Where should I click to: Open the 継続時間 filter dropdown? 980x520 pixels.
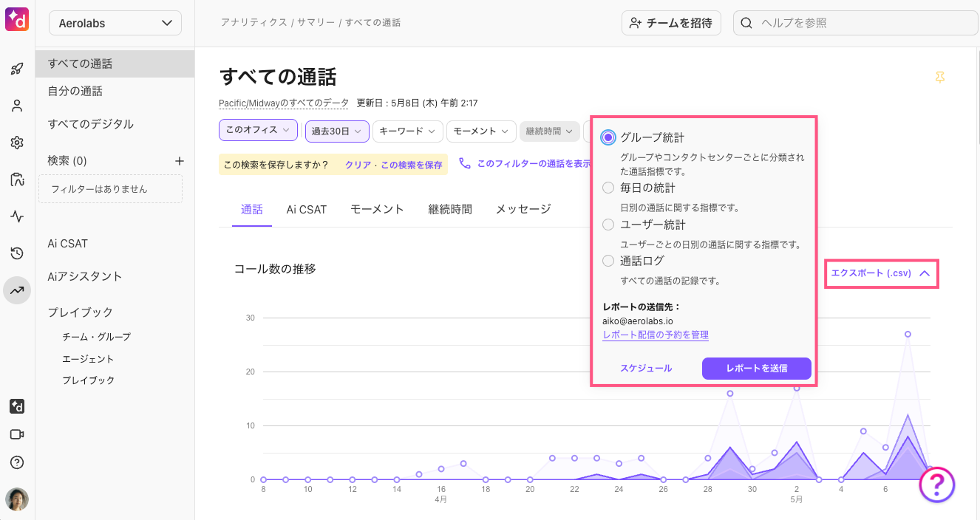pos(550,131)
